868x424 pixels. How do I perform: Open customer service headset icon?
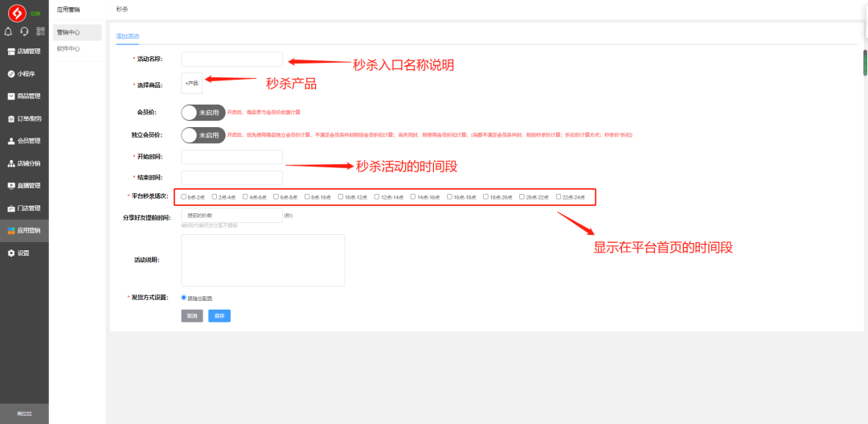pos(24,31)
